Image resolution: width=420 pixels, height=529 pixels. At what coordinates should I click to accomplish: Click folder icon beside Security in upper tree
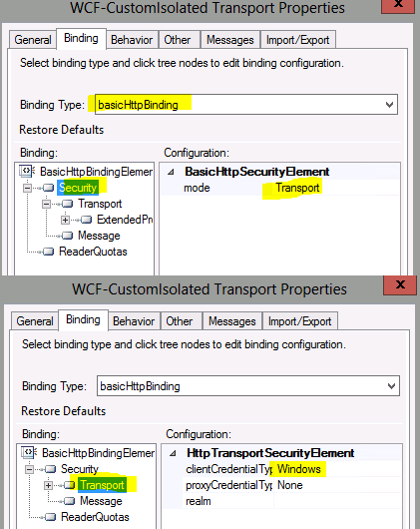click(48, 188)
